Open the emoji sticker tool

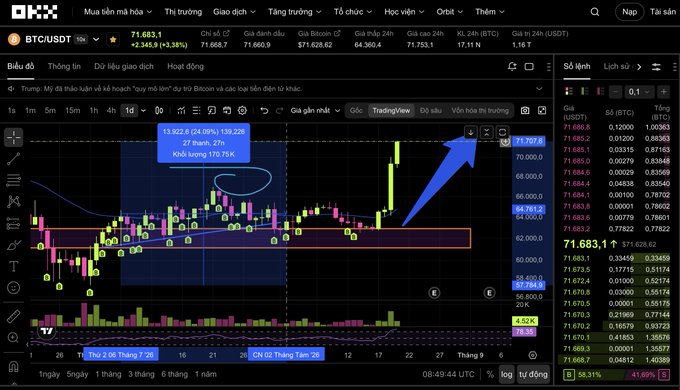13,287
